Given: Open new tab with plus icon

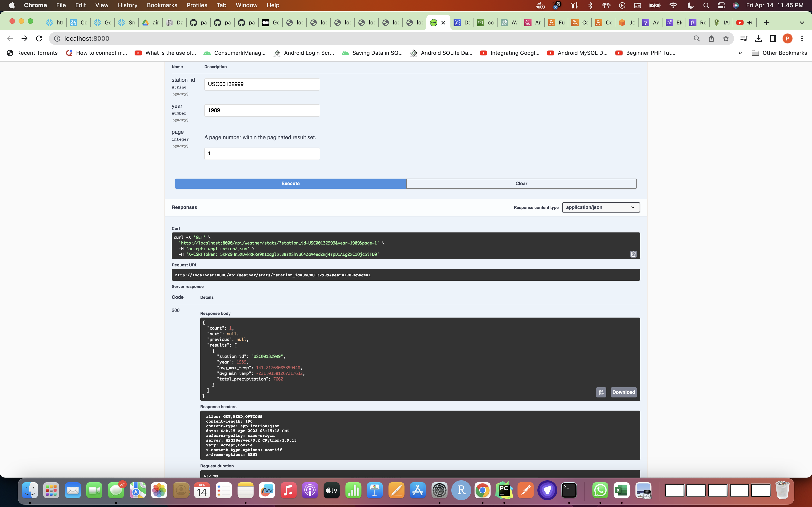Looking at the screenshot, I should 766,22.
